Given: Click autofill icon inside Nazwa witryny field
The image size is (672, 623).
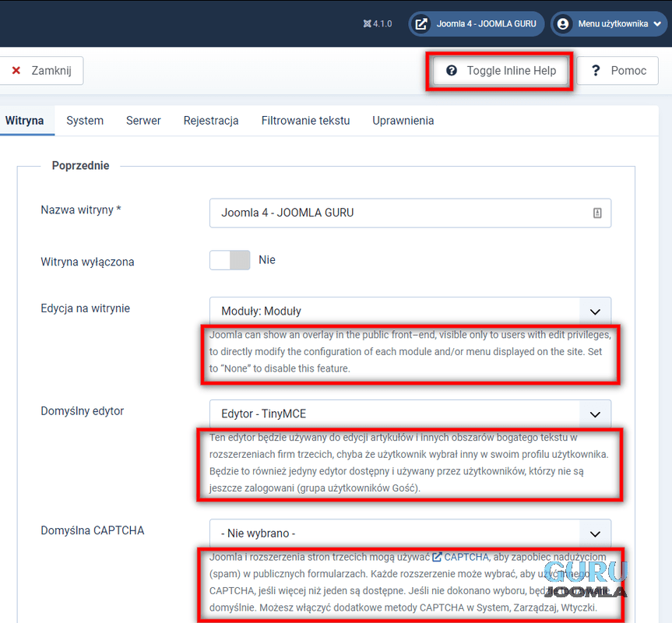Looking at the screenshot, I should coord(597,213).
